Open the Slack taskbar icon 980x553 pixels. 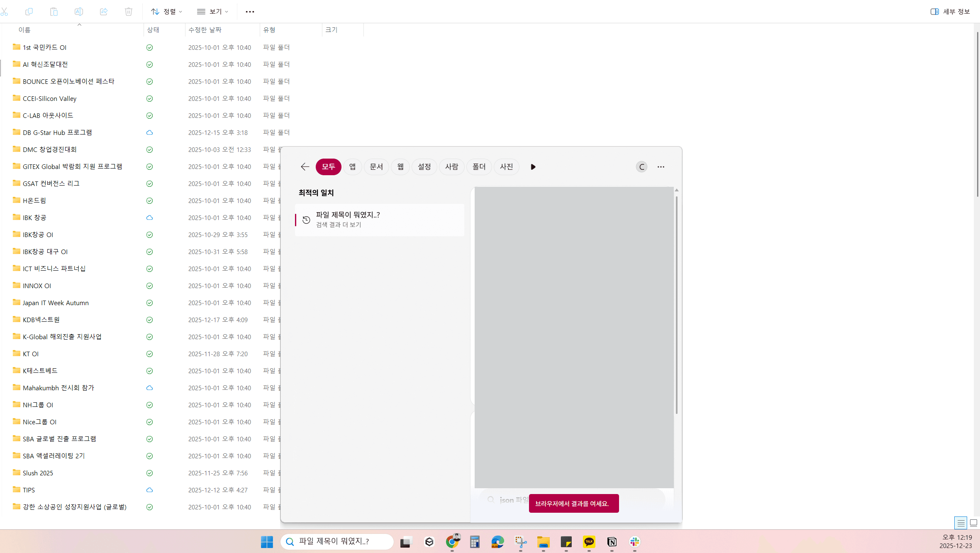pos(634,542)
